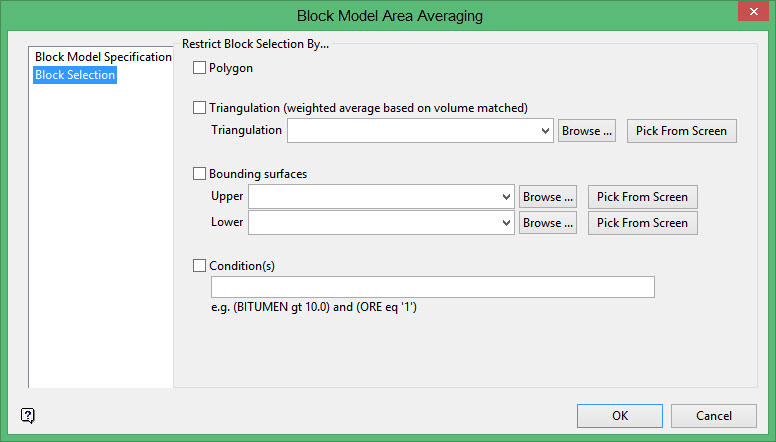This screenshot has width=776, height=442.
Task: Enable the Condition(s) checkbox
Action: 199,266
